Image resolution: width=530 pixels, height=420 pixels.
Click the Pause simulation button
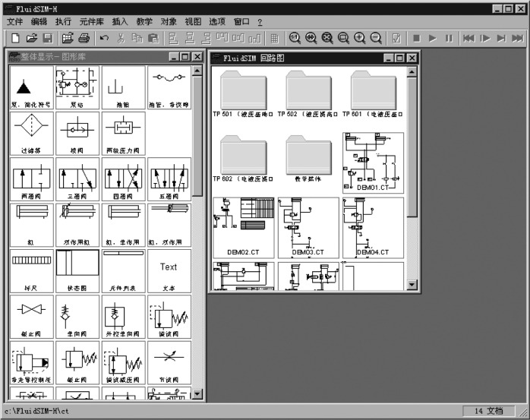(449, 38)
